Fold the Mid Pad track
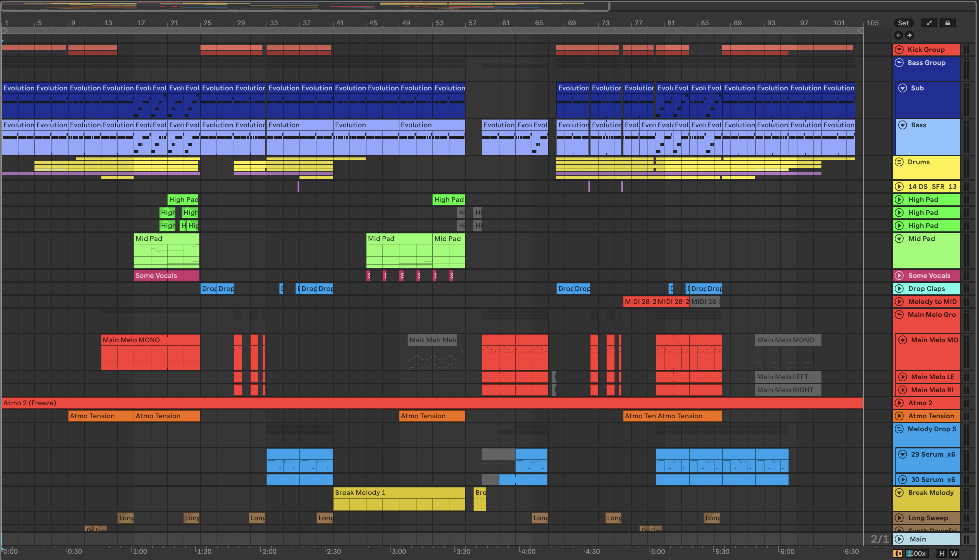 click(899, 239)
